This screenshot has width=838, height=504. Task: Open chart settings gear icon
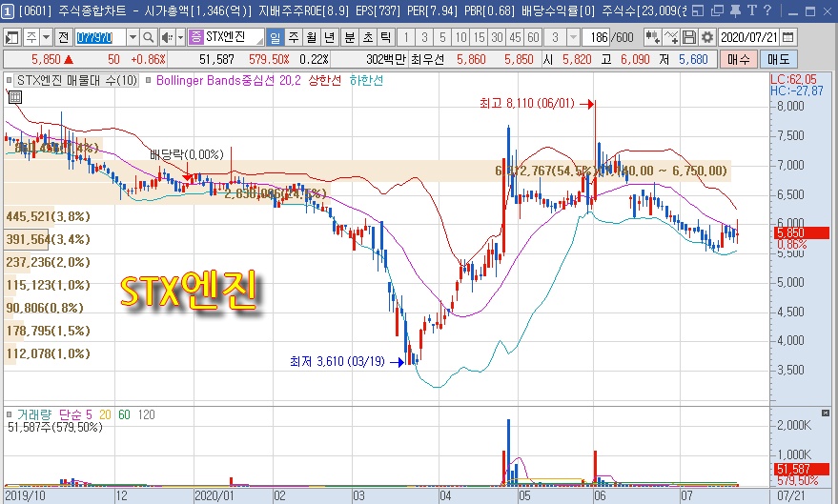pos(707,37)
